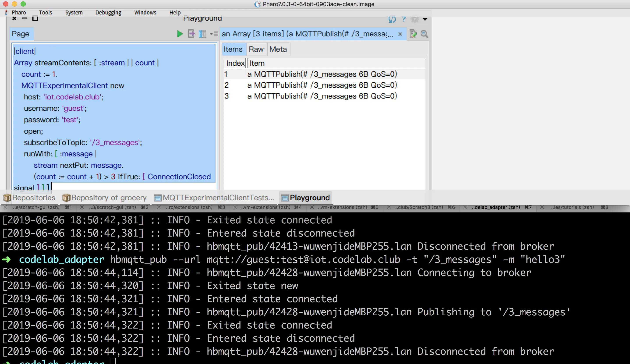Open the Tools menu
Image resolution: width=630 pixels, height=364 pixels.
pyautogui.click(x=46, y=12)
